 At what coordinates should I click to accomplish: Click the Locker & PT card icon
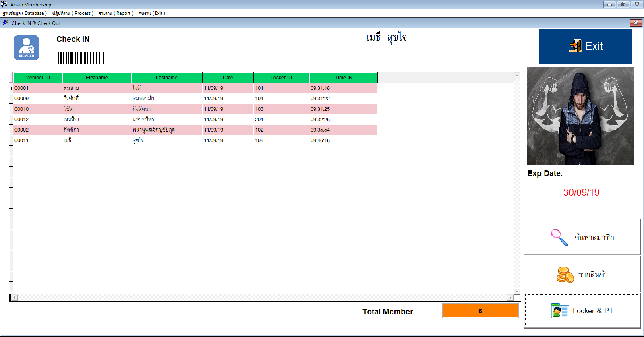[x=560, y=311]
